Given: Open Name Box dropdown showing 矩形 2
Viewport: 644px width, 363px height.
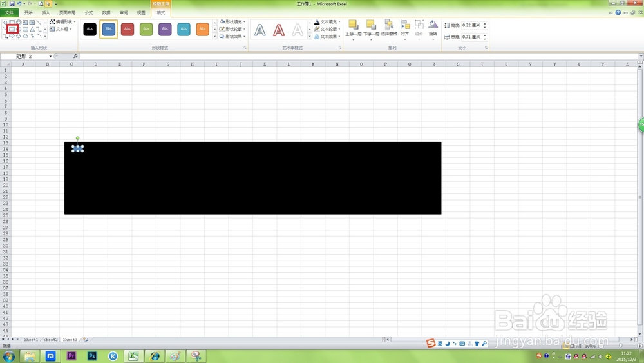Looking at the screenshot, I should [x=50, y=56].
